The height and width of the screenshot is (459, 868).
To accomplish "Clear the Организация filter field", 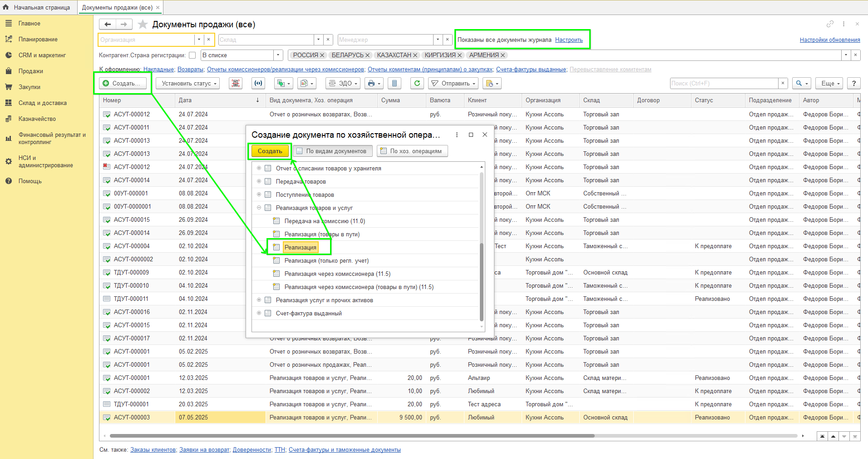I will pyautogui.click(x=209, y=40).
